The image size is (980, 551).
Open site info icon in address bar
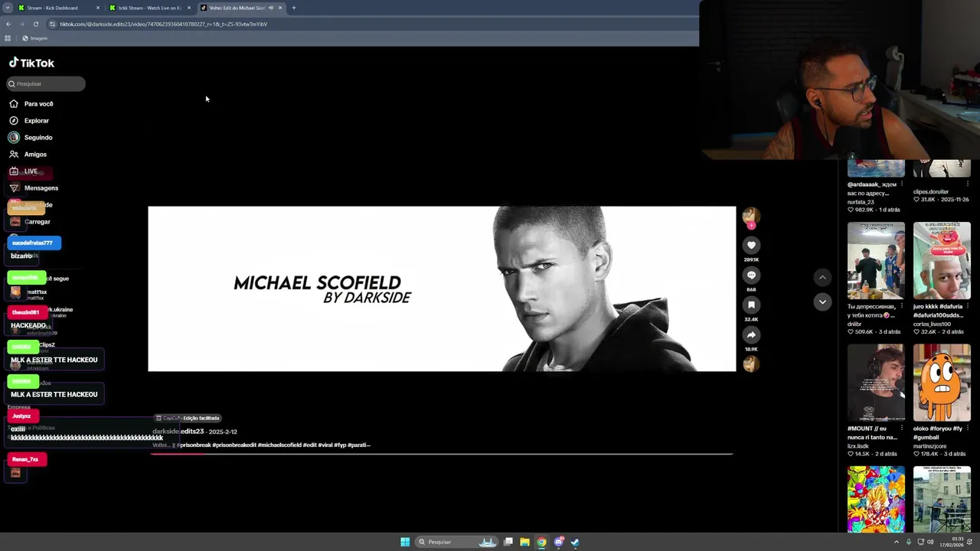point(52,24)
